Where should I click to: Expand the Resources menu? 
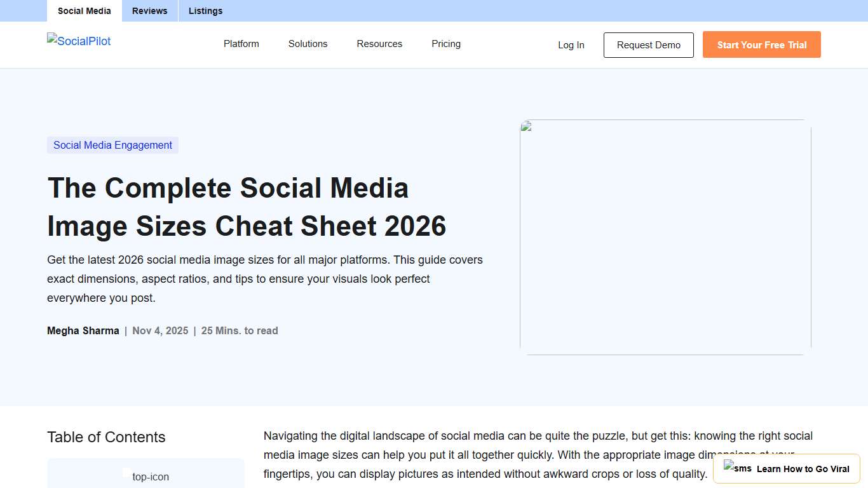(379, 44)
